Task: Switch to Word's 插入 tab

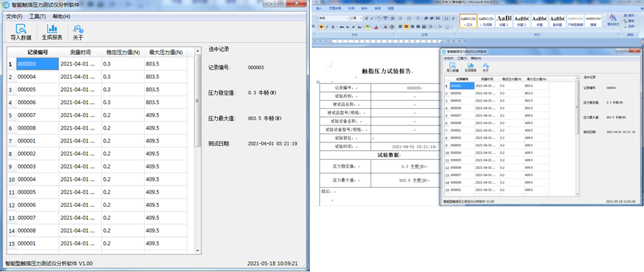Action: (319, 8)
